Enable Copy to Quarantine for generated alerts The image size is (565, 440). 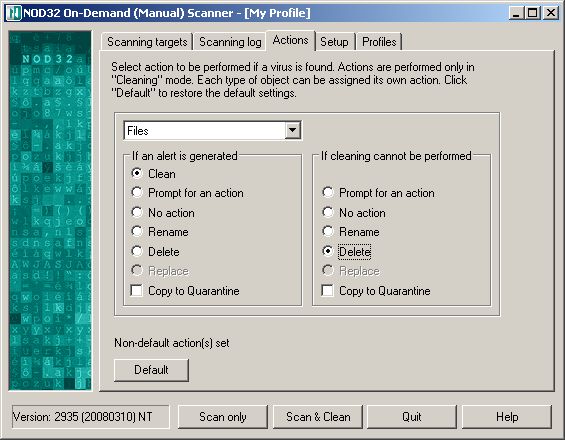(185, 291)
